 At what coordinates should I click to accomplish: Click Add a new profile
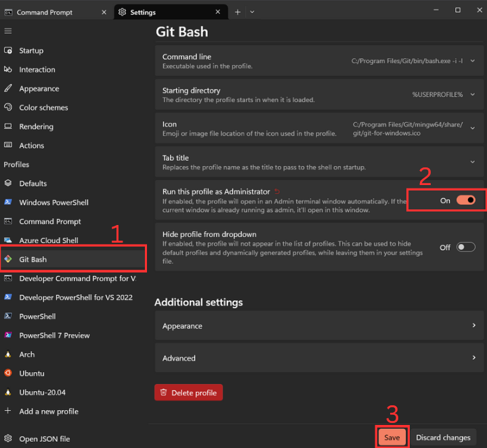(73, 411)
